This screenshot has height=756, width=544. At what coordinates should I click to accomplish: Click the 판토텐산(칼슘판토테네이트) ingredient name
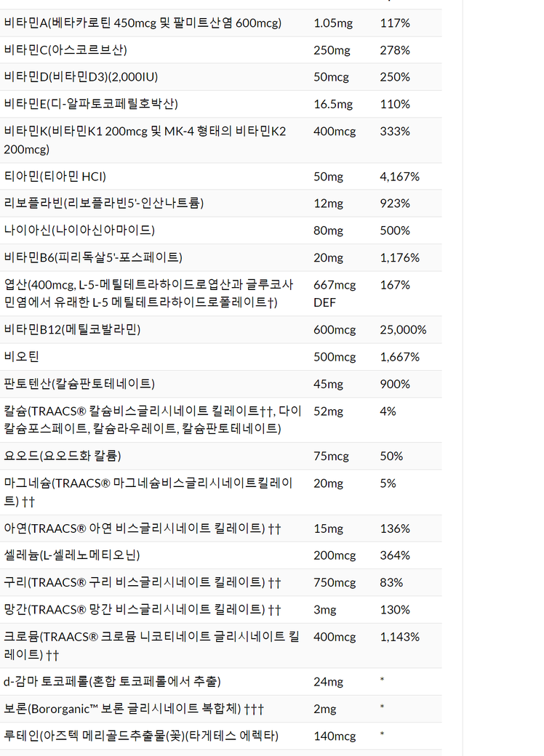[x=79, y=384]
